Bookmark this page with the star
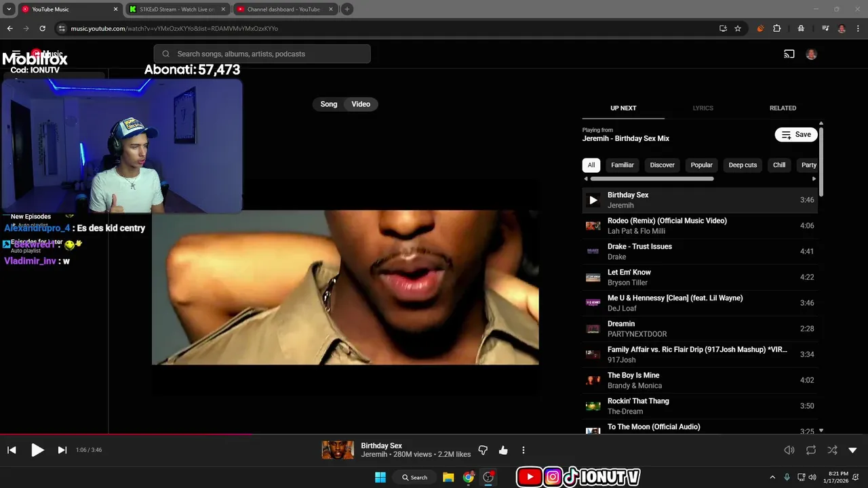Image resolution: width=868 pixels, height=488 pixels. (x=738, y=28)
